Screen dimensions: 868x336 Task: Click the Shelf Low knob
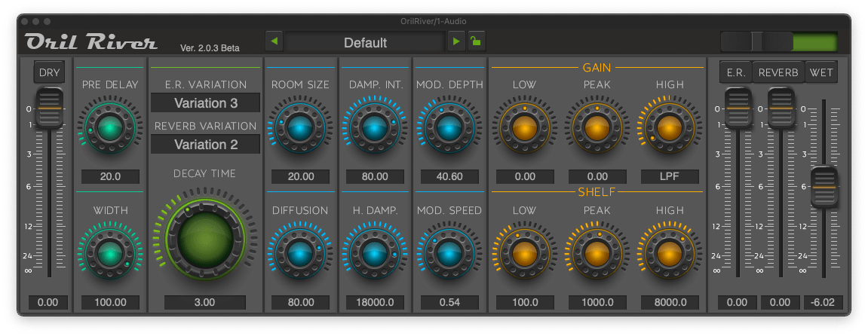[x=524, y=254]
